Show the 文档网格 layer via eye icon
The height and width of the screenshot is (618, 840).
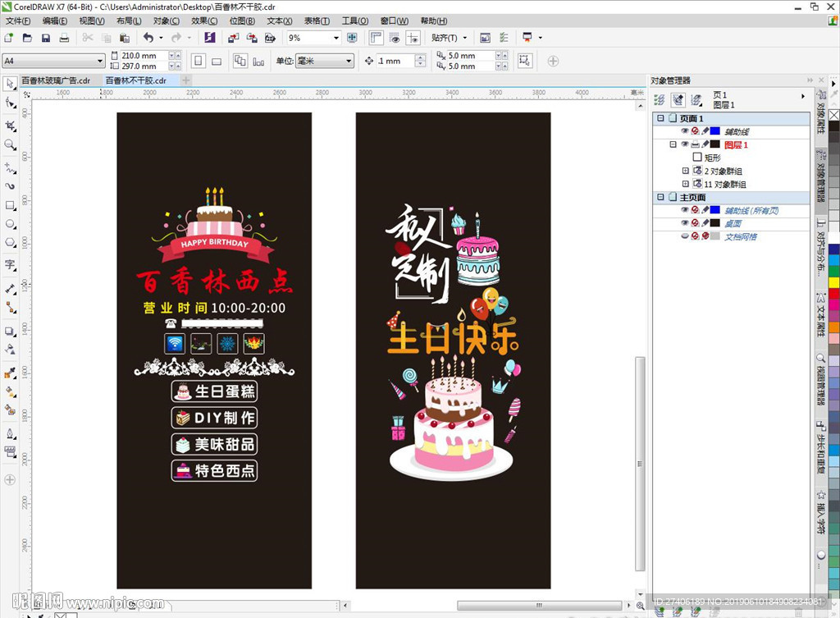click(x=685, y=236)
